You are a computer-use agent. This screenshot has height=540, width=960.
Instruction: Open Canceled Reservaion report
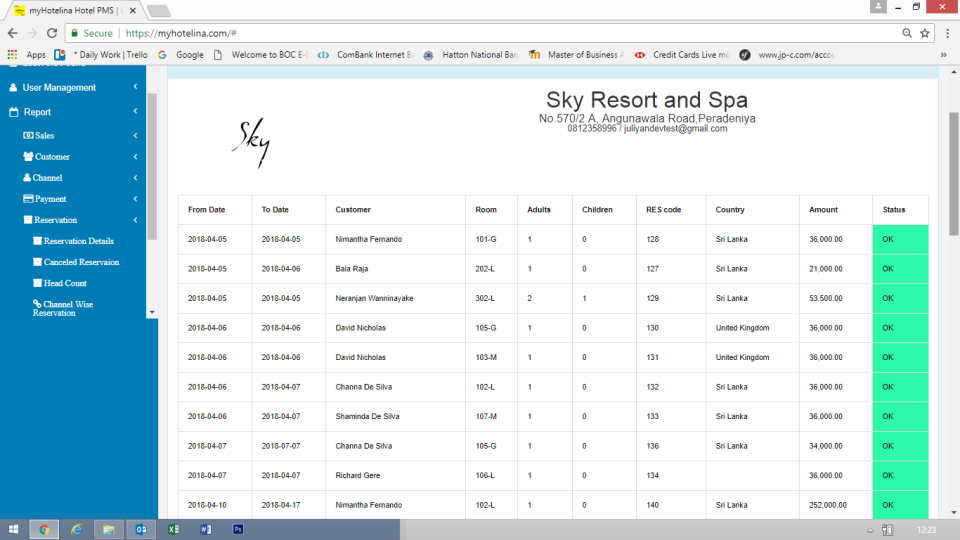click(x=81, y=262)
